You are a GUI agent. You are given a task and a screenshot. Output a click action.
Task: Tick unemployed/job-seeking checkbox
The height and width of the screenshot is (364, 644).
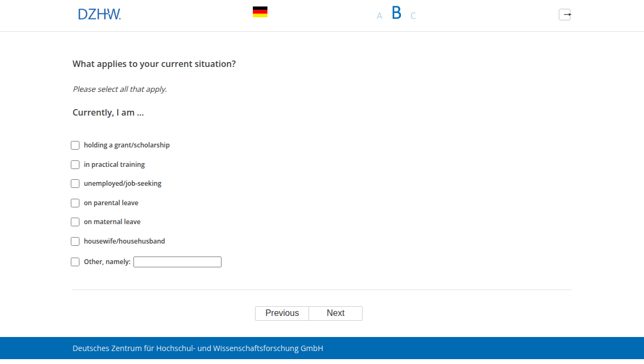(75, 184)
